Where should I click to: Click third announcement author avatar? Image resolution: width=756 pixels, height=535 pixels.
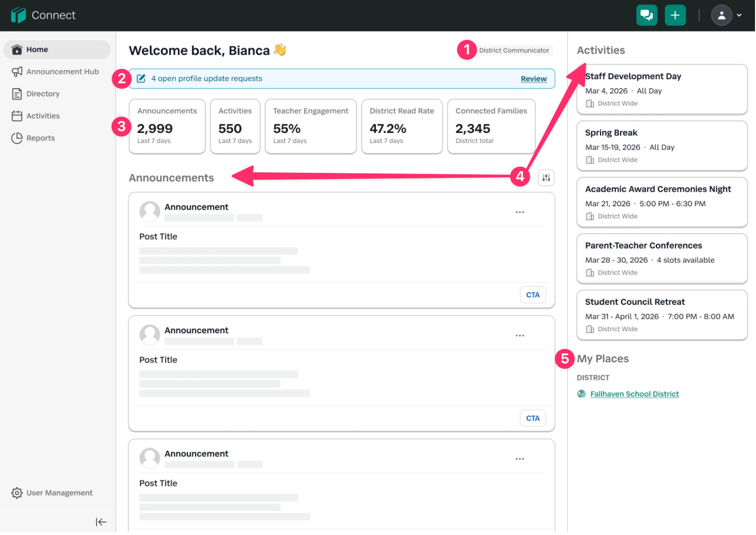[150, 459]
